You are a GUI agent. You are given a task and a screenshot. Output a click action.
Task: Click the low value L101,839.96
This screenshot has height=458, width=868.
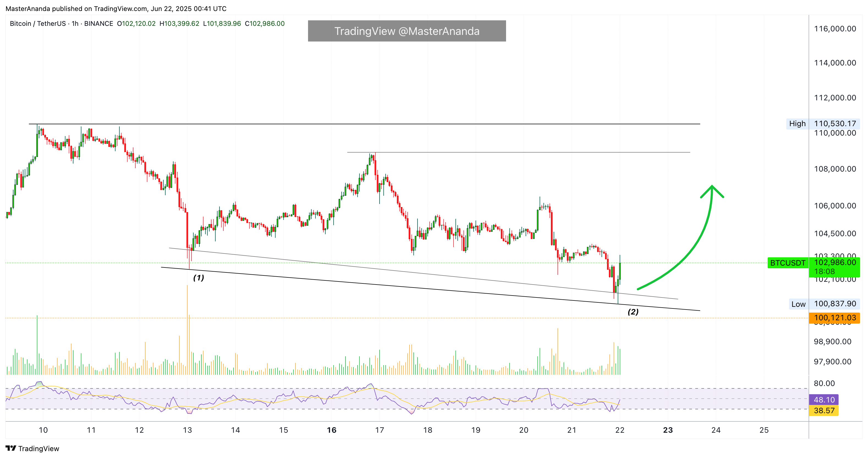tap(222, 24)
